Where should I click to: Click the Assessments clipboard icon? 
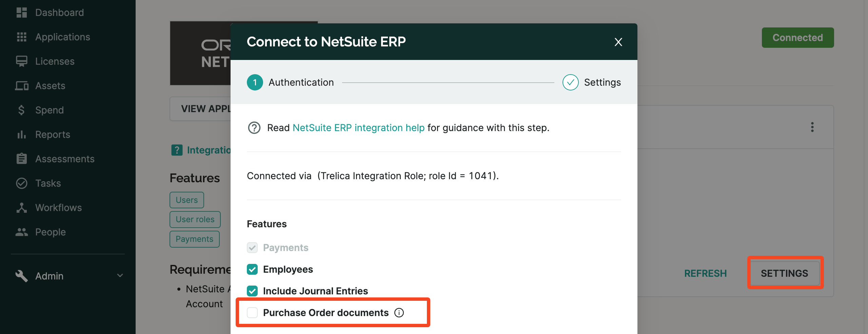(x=22, y=159)
